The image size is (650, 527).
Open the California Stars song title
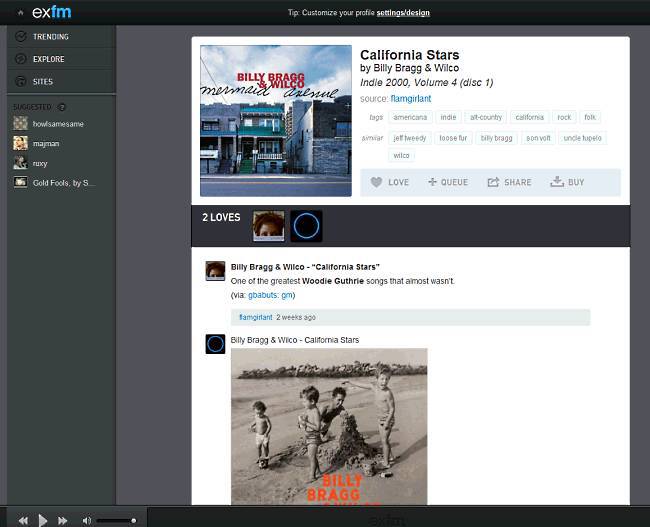410,55
